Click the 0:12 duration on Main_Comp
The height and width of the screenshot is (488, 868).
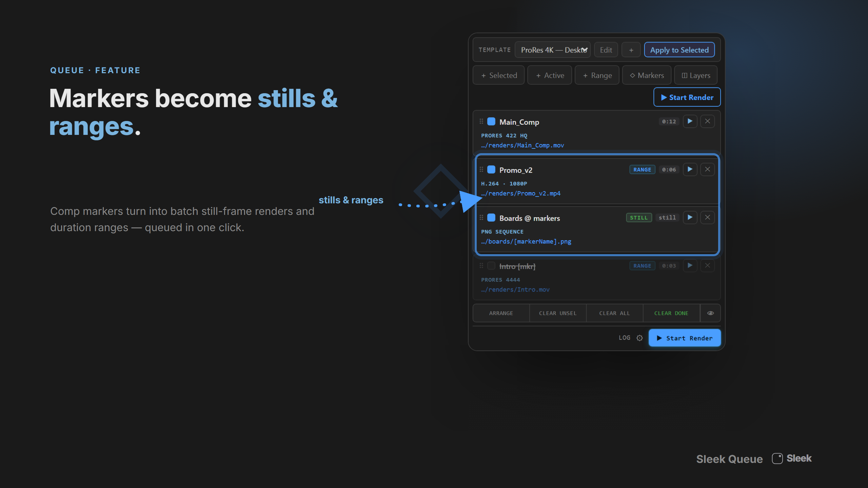(669, 122)
